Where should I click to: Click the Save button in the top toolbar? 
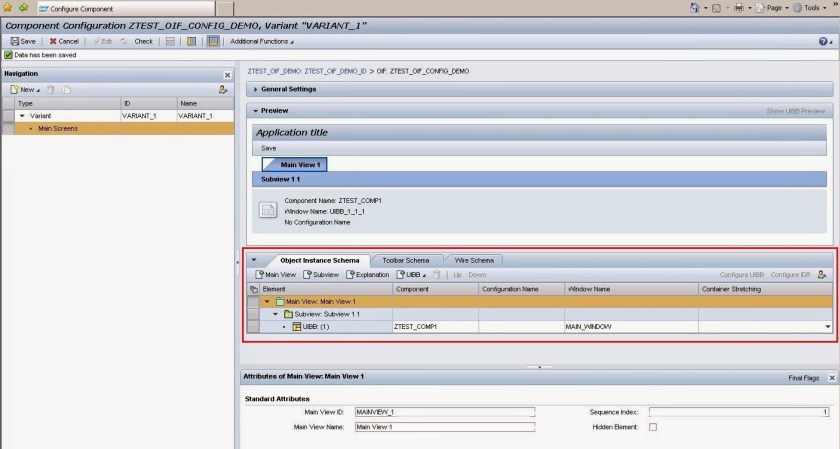pyautogui.click(x=23, y=41)
